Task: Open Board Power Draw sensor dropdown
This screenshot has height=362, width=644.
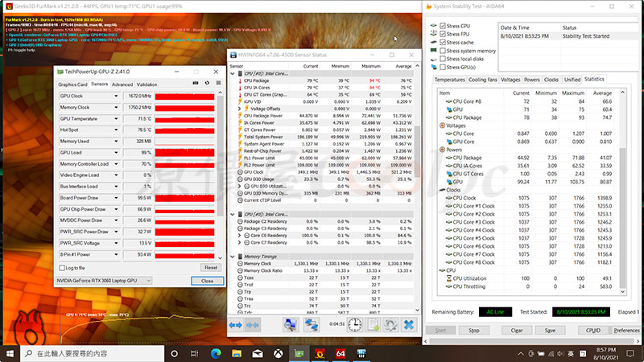Action: point(116,198)
